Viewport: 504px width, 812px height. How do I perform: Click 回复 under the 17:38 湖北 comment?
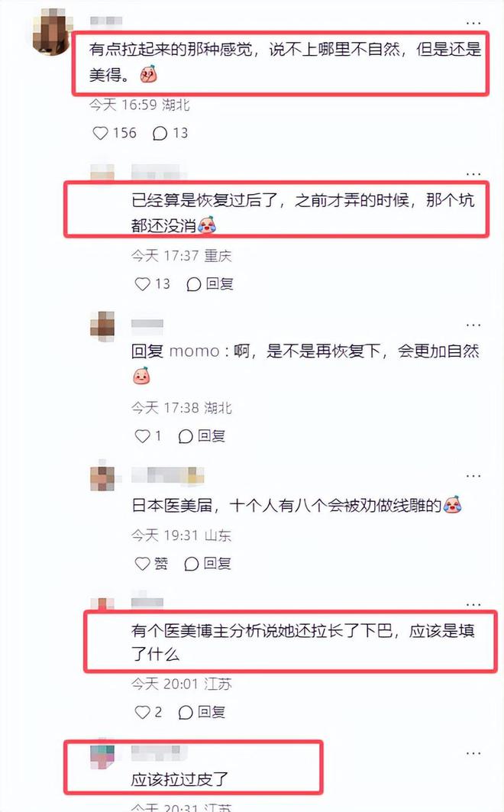point(202,436)
